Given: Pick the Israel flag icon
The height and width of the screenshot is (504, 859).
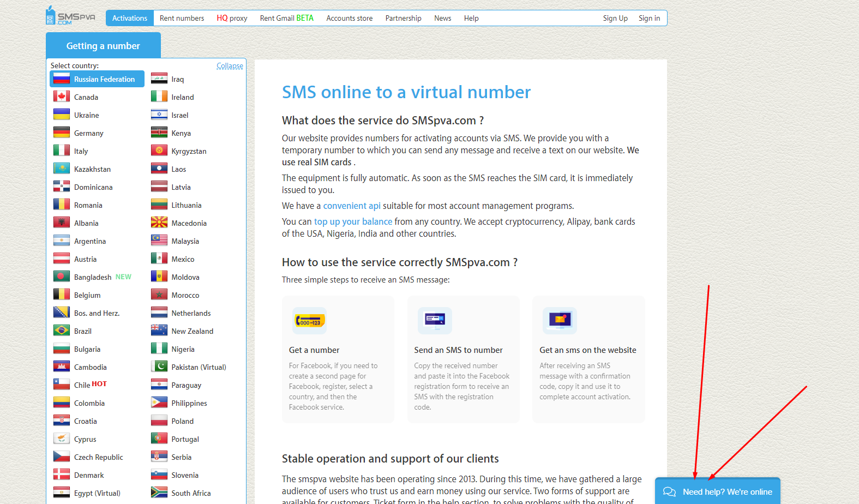Looking at the screenshot, I should [159, 115].
